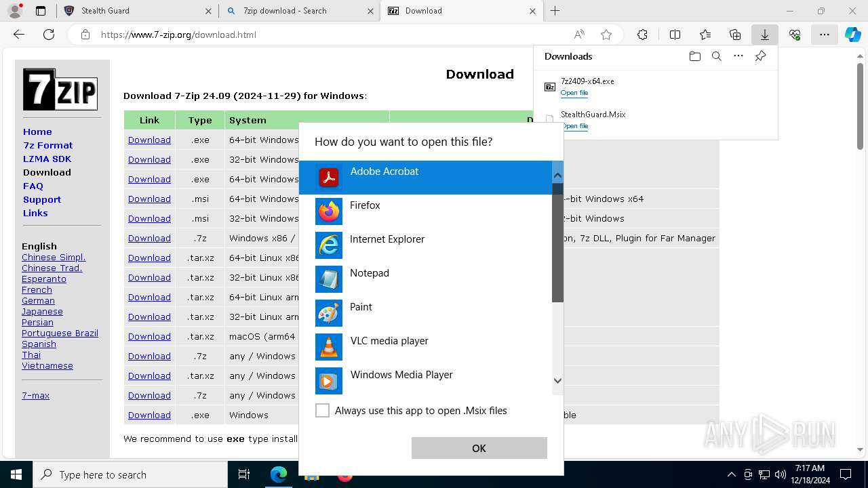The width and height of the screenshot is (868, 488).
Task: Search downloads with the magnifier icon
Action: [717, 56]
